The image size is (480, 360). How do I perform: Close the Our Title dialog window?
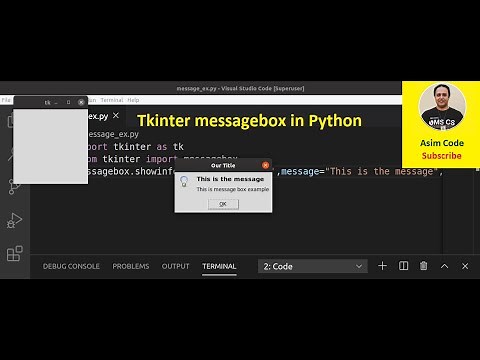265,165
